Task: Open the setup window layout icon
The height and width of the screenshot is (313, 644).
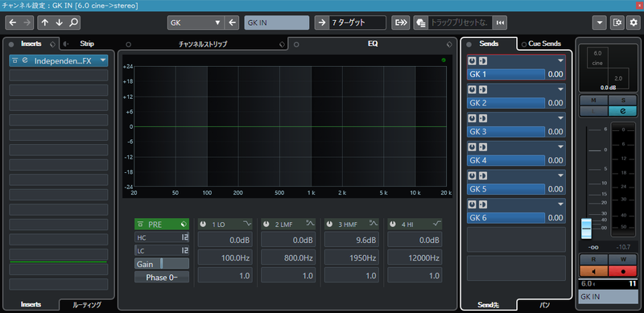Action: click(617, 23)
